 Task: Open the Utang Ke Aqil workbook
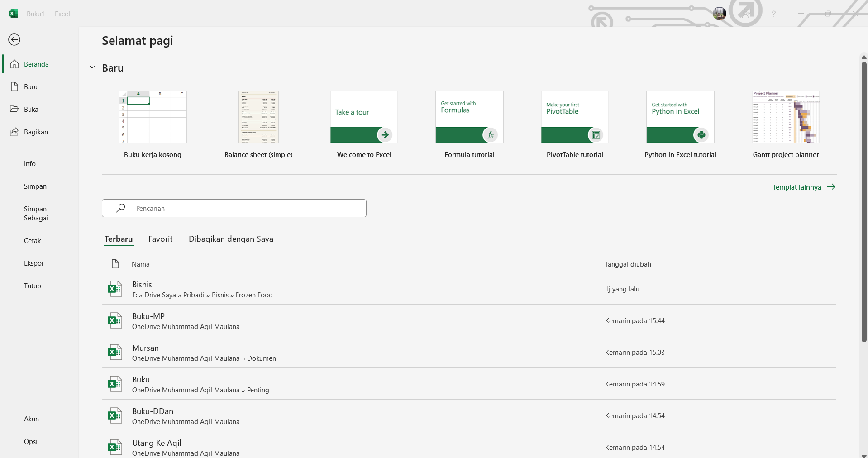point(469,445)
